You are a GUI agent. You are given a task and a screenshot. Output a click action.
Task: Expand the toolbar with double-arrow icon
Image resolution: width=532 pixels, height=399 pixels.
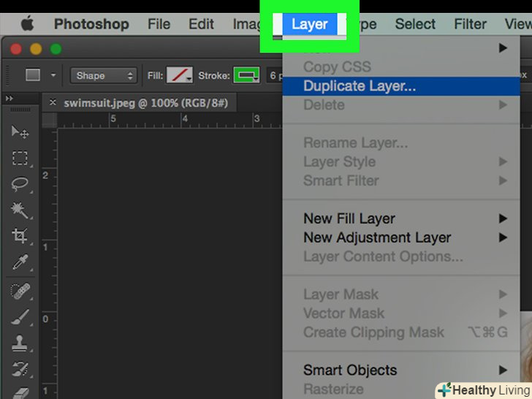click(9, 99)
